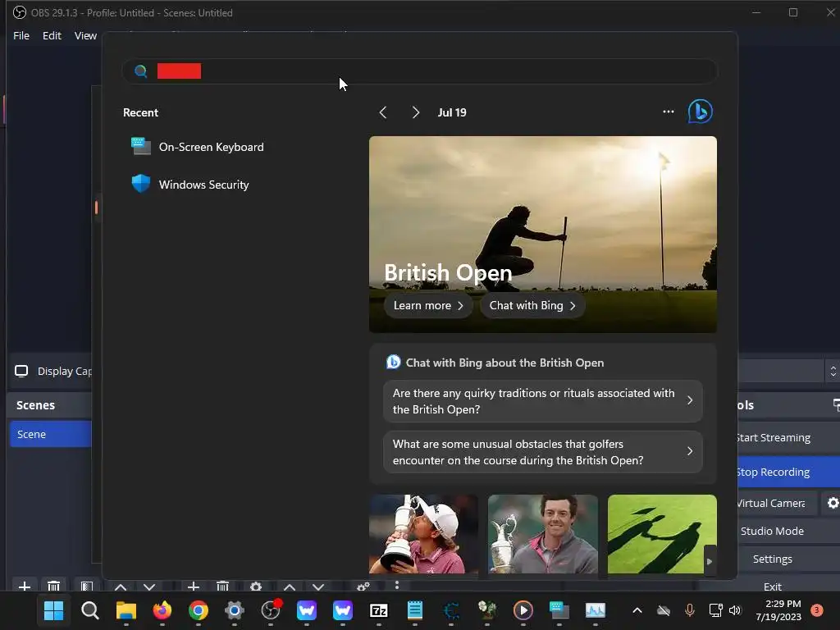This screenshot has width=840, height=630.
Task: Open the performance monitor graph icon on the taskbar
Action: (596, 610)
